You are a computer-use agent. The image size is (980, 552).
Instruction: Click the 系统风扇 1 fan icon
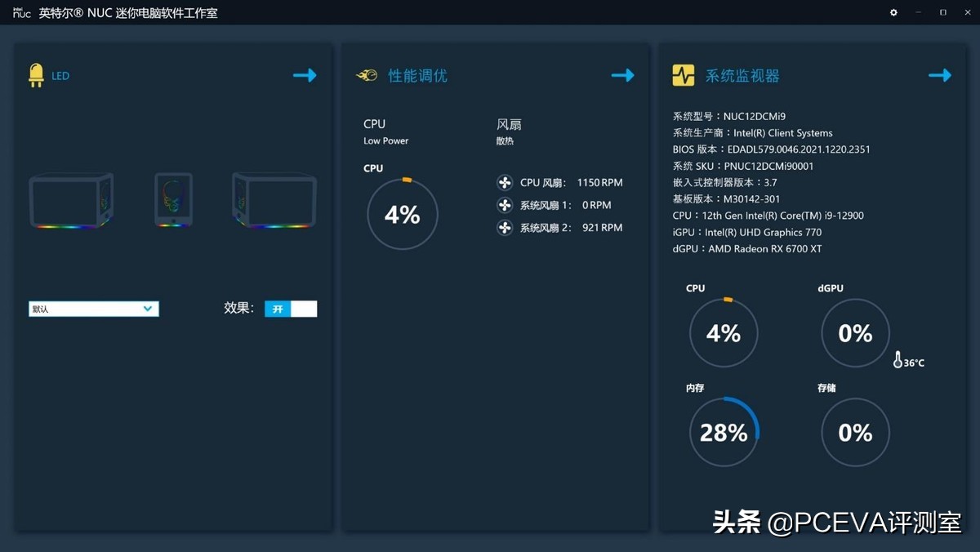pos(505,205)
